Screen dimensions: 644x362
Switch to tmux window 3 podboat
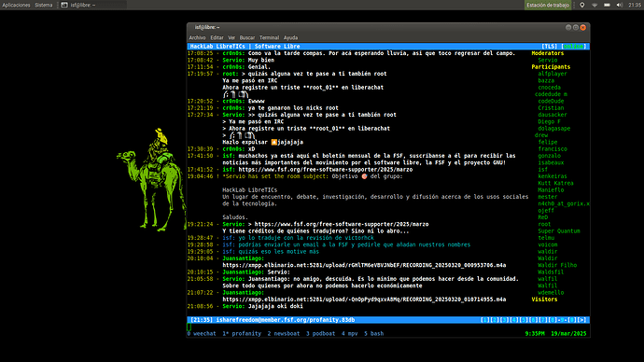tap(320, 334)
